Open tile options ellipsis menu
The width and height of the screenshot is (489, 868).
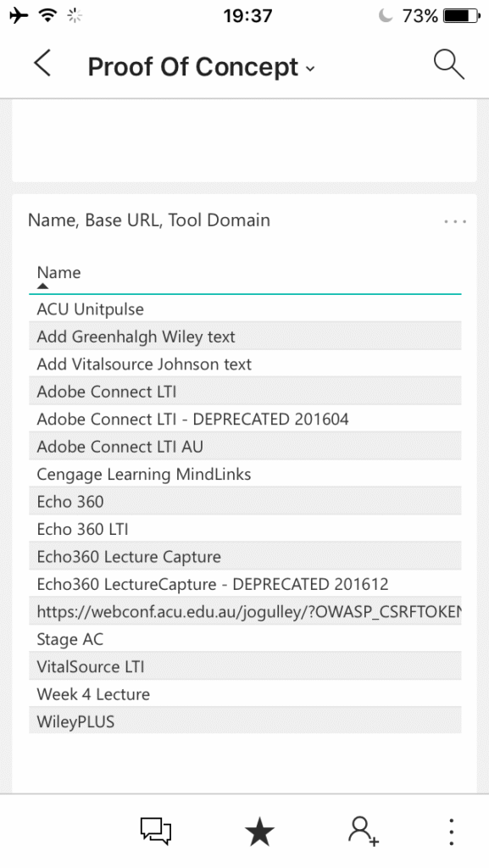pos(455,221)
